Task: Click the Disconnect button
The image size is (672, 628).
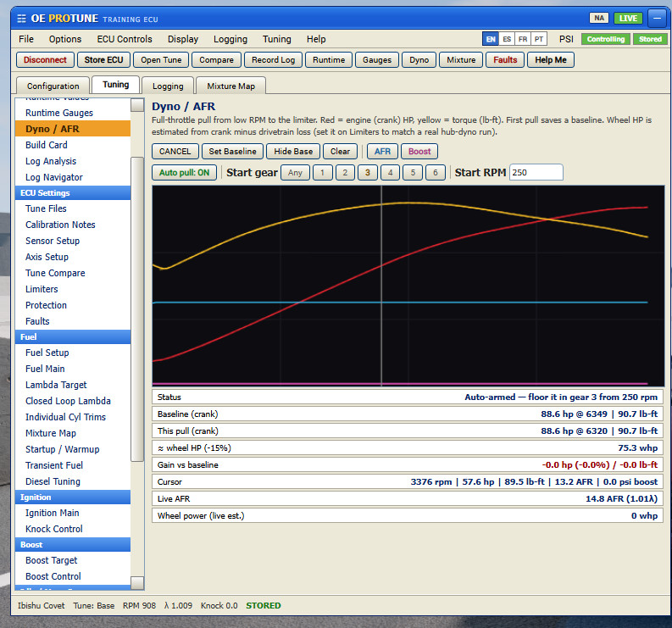Action: (45, 59)
